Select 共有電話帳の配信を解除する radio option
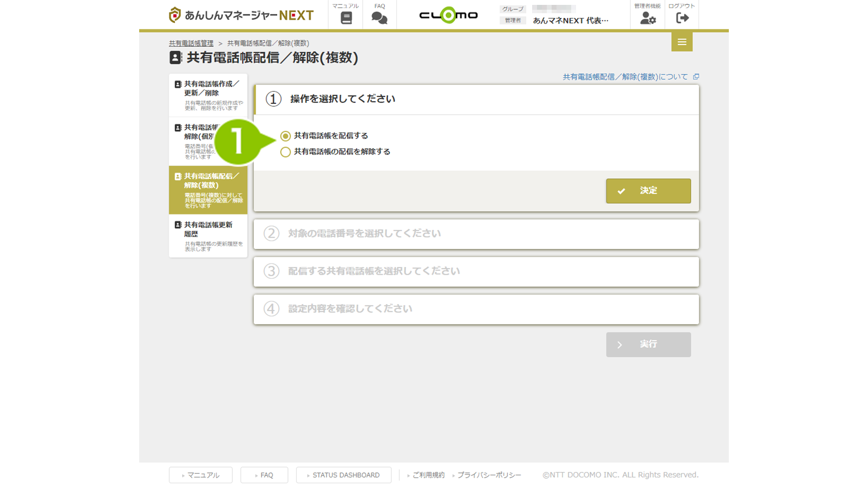868x488 pixels. point(286,152)
